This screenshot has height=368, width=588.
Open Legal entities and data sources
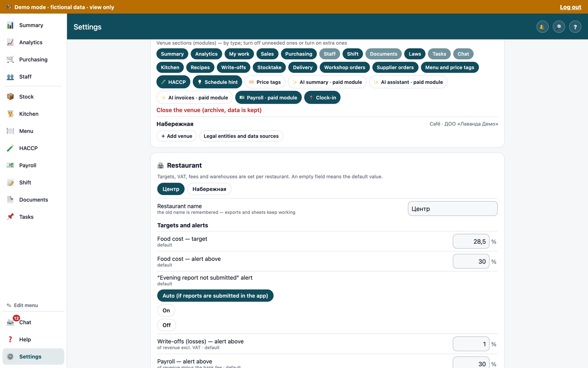coord(241,136)
